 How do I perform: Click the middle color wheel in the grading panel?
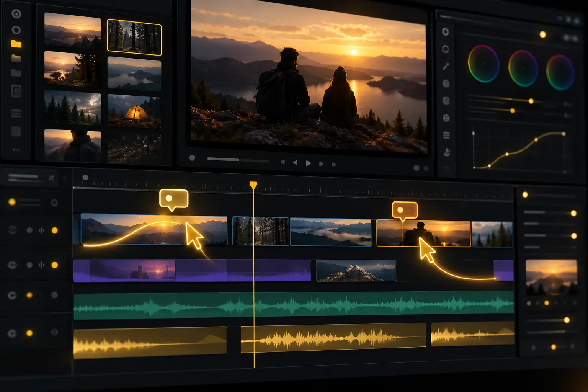[523, 68]
